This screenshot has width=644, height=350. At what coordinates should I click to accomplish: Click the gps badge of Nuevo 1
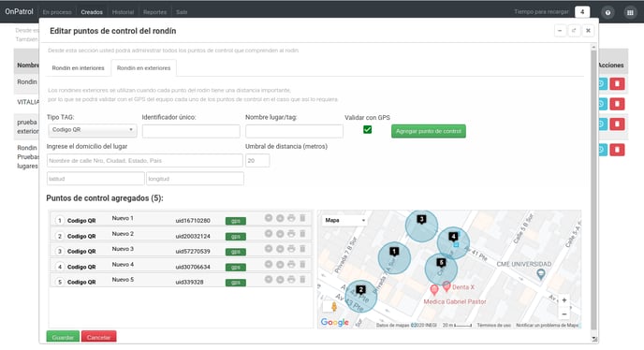pyautogui.click(x=236, y=221)
